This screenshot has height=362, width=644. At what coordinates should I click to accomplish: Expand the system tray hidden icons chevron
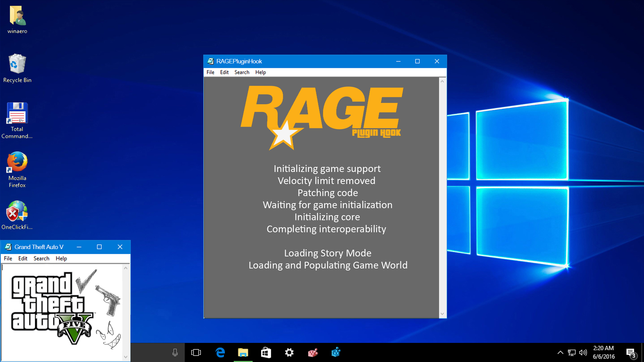(x=560, y=352)
